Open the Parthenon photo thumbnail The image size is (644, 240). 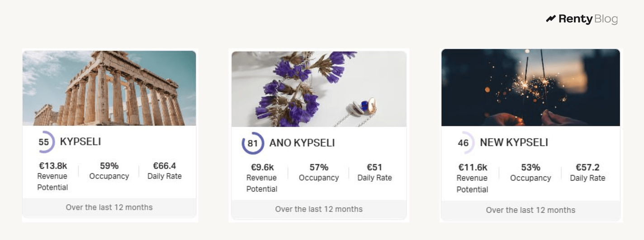109,88
